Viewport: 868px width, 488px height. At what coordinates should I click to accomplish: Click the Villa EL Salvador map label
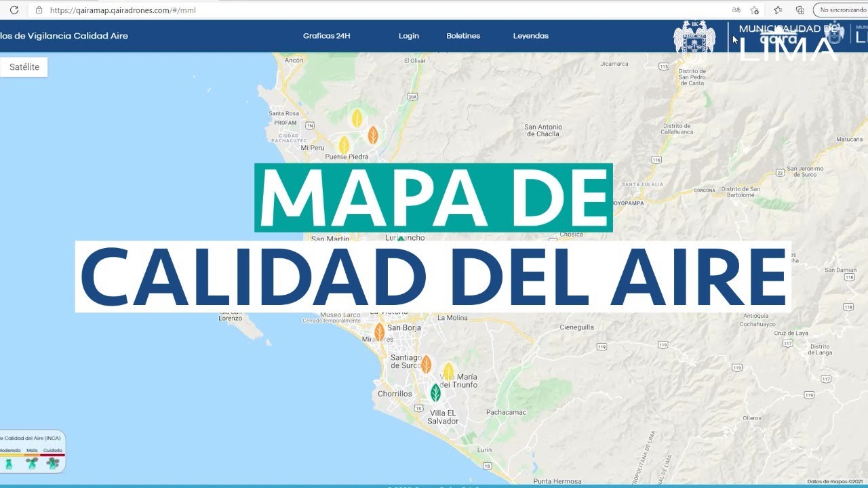pyautogui.click(x=443, y=417)
